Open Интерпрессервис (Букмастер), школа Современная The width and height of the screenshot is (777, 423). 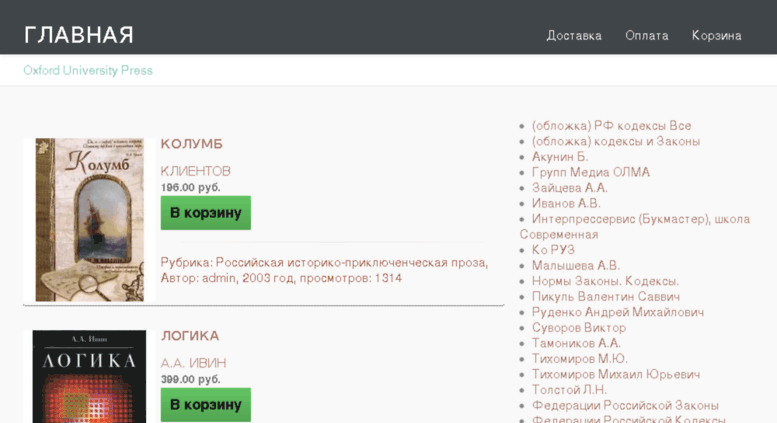[x=635, y=226]
